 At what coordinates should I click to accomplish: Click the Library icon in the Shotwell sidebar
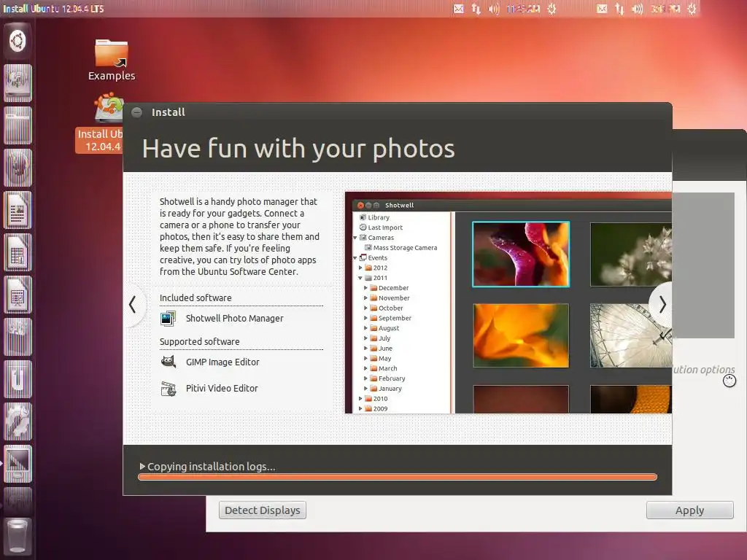pyautogui.click(x=363, y=217)
